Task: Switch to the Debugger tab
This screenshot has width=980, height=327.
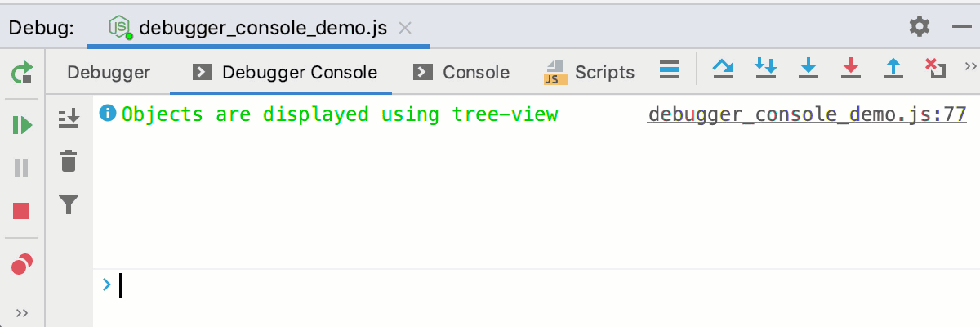Action: (x=109, y=72)
